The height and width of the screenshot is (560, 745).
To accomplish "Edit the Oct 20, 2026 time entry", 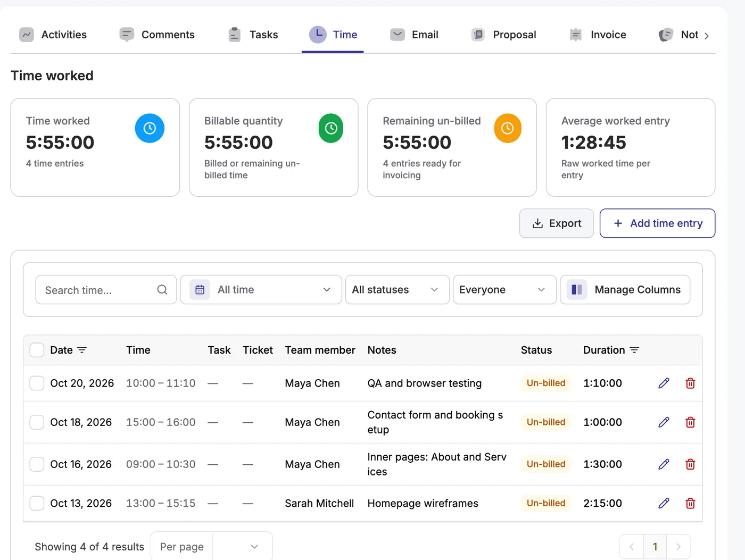I will (664, 383).
